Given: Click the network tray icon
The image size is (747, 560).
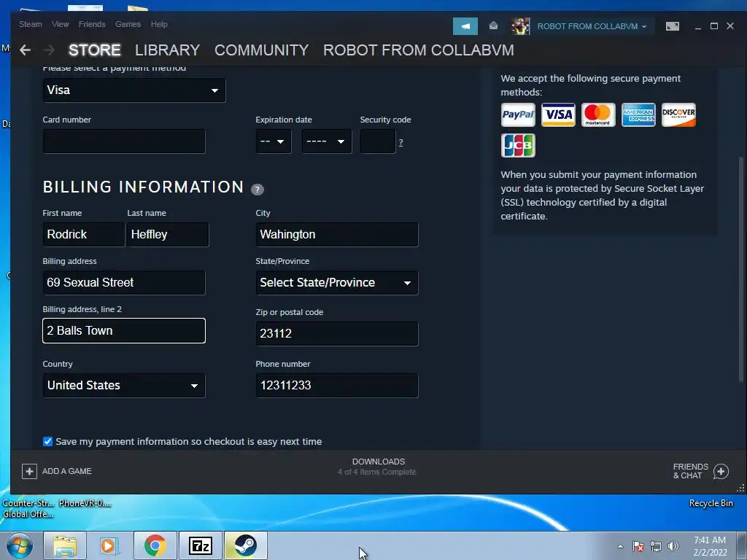Looking at the screenshot, I should 656,546.
